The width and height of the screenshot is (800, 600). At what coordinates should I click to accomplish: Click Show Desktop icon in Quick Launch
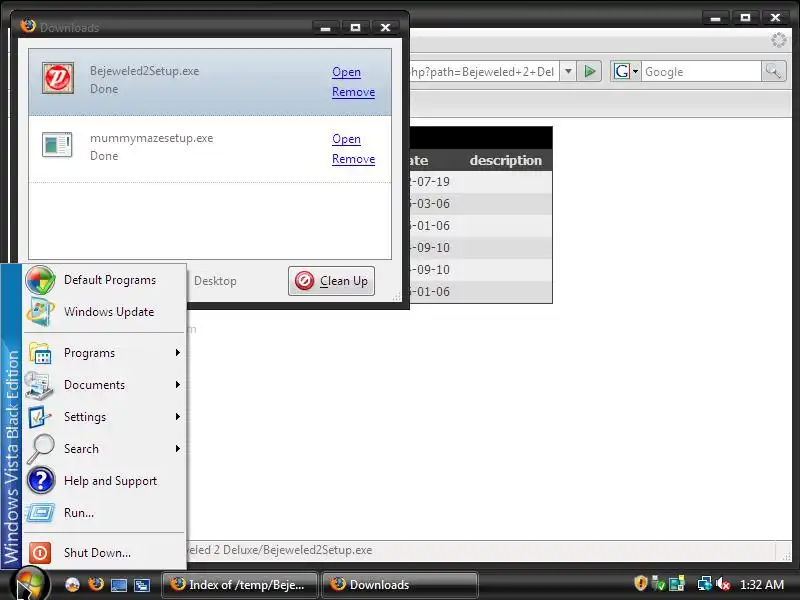119,585
